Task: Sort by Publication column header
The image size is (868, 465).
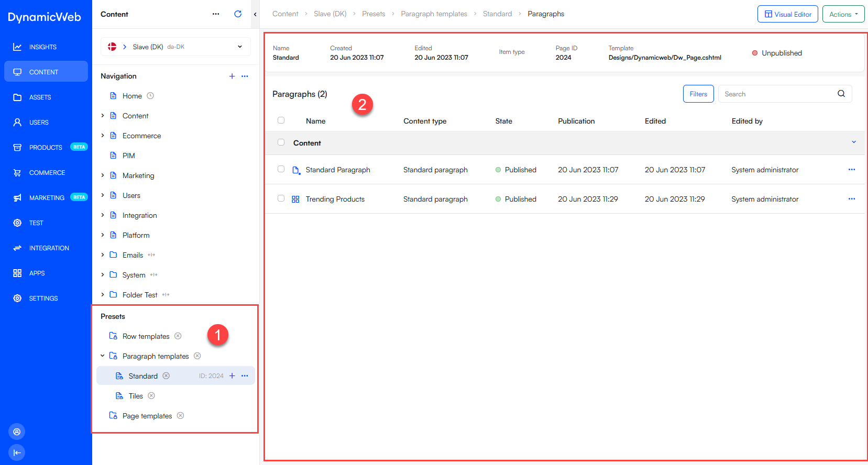Action: [576, 121]
